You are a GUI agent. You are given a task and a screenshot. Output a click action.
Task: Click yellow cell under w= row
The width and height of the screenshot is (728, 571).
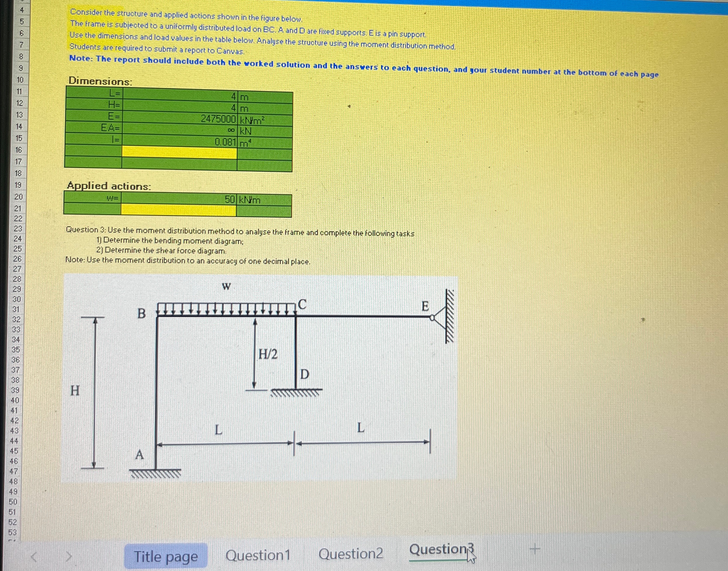coord(178,210)
